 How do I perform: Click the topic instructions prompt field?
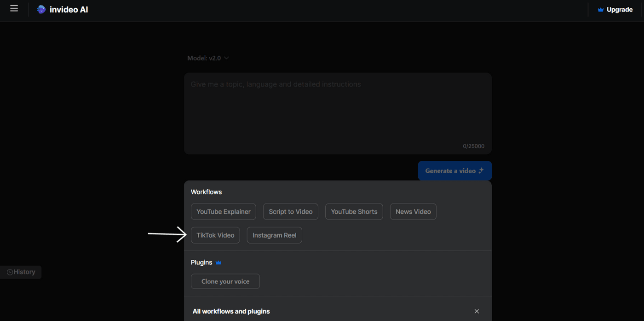click(337, 113)
